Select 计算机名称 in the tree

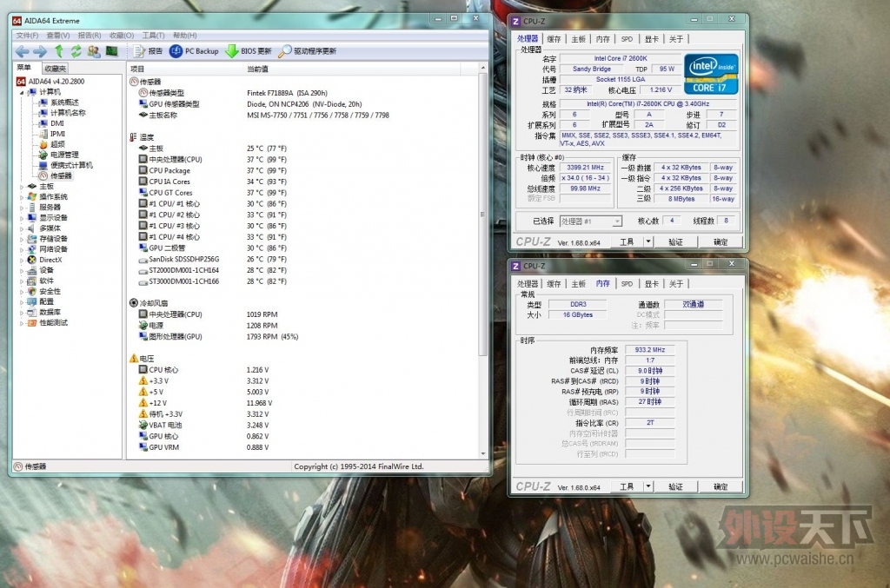(x=63, y=113)
